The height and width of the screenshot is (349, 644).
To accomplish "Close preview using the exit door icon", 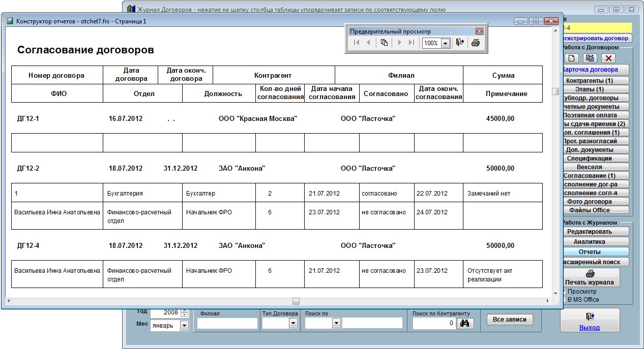I will (460, 43).
